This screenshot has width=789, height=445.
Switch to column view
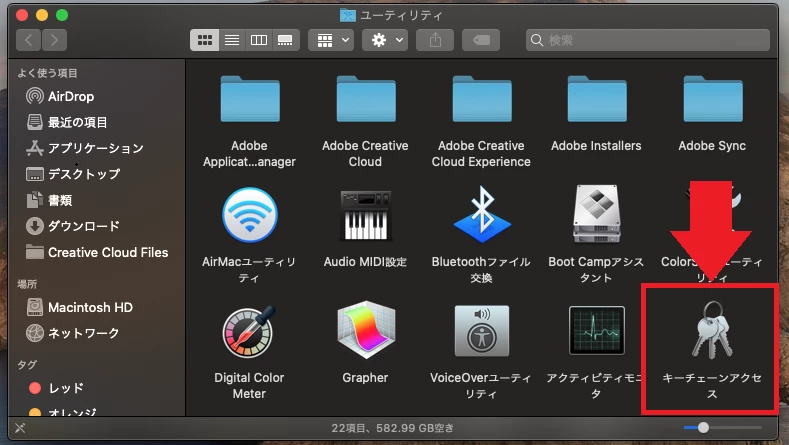tap(259, 40)
